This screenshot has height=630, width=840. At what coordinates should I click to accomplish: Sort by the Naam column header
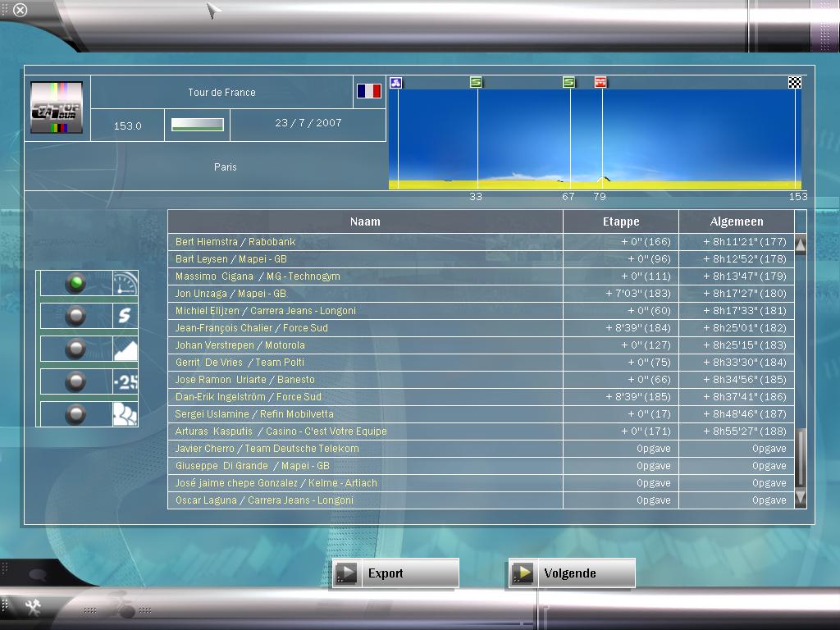coord(365,221)
